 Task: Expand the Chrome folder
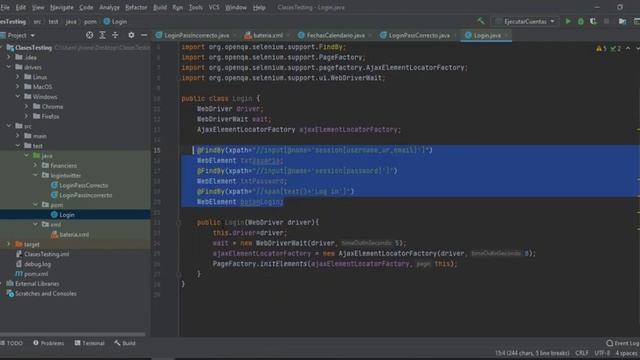coord(27,106)
